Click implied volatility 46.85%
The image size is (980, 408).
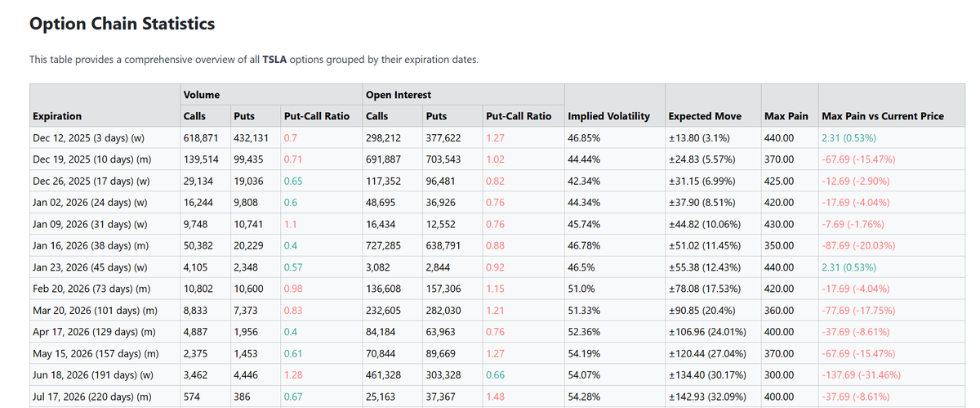[584, 137]
